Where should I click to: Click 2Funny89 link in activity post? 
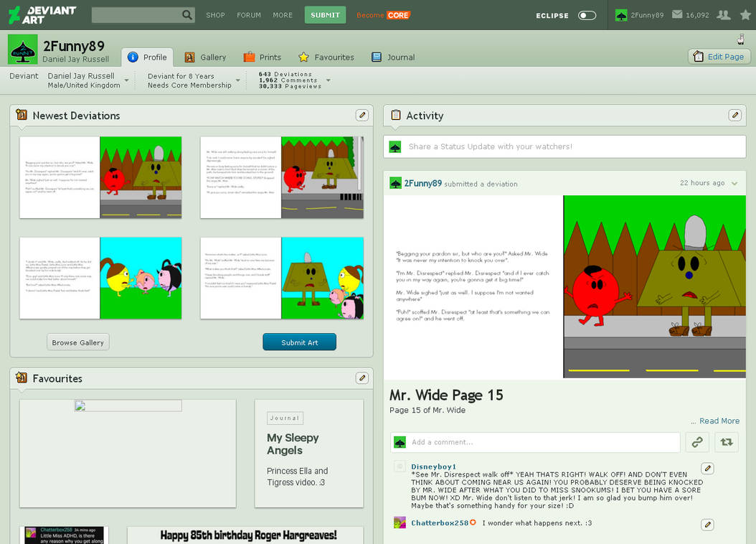point(423,183)
